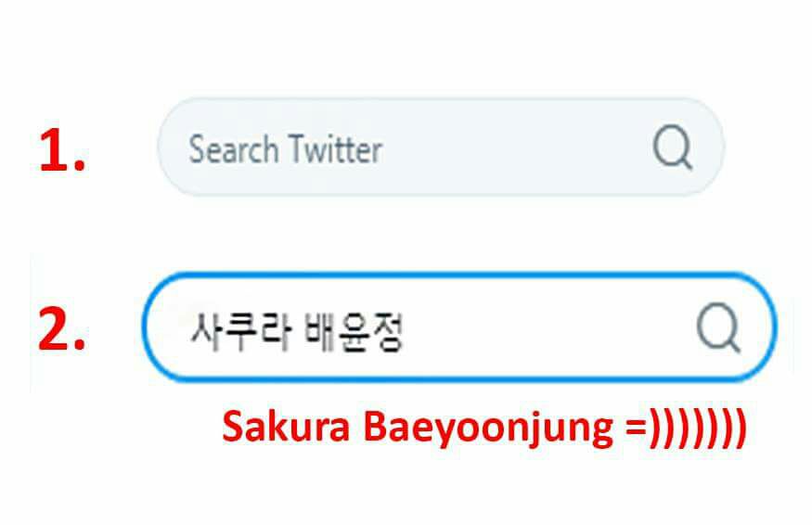Click the space between 사쿠라 and 배윤정
Viewport: 812px width, 525px height.
[297, 331]
